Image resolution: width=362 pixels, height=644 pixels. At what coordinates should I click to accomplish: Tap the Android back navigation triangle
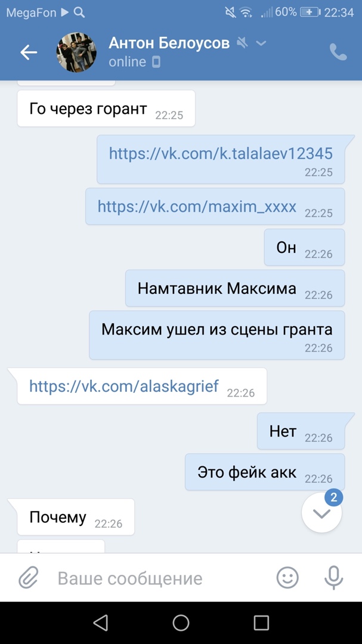click(x=101, y=623)
